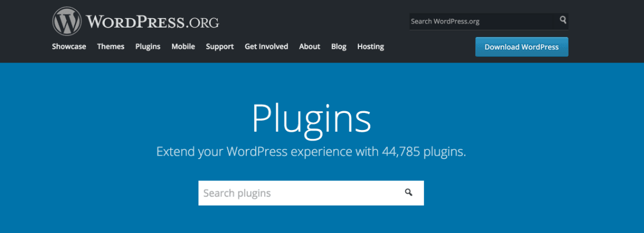644x233 pixels.
Task: Open the Get Involved nav item
Action: pos(266,46)
